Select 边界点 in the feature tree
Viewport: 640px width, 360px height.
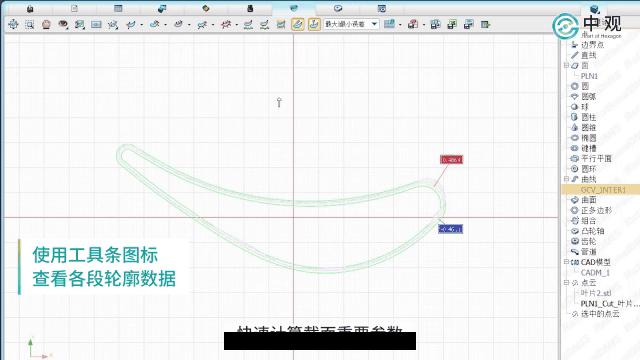click(592, 45)
